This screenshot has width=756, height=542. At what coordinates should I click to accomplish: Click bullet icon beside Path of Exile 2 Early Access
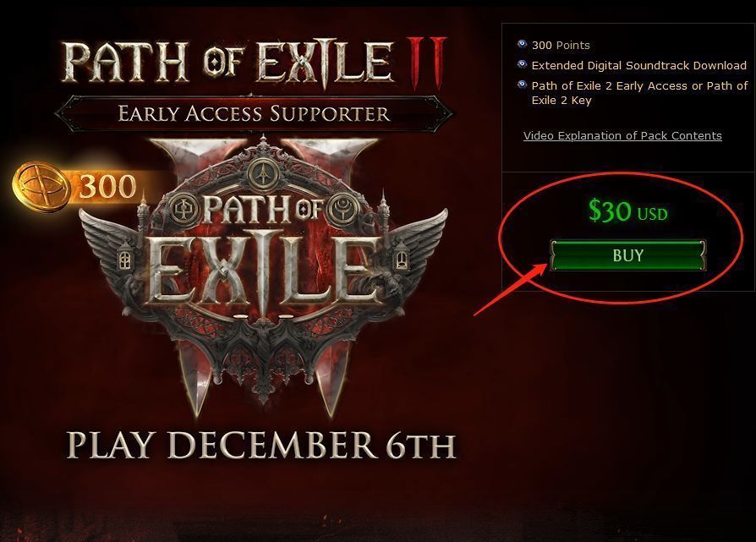(522, 85)
